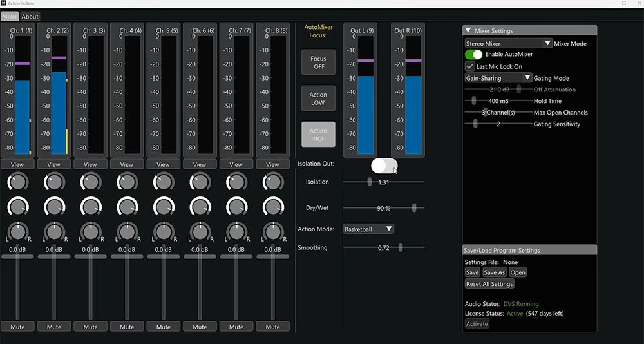The image size is (644, 344).
Task: Click the Smoothing slider handle
Action: coord(401,247)
